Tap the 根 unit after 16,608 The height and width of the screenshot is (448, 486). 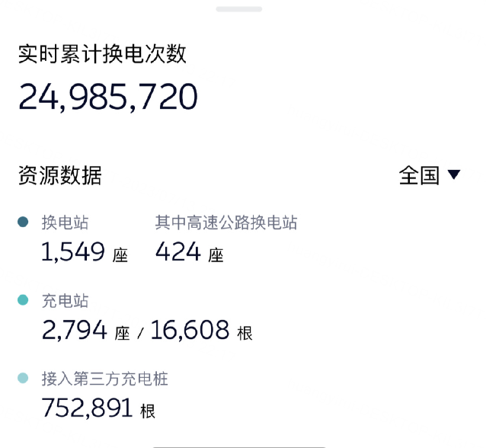point(245,333)
